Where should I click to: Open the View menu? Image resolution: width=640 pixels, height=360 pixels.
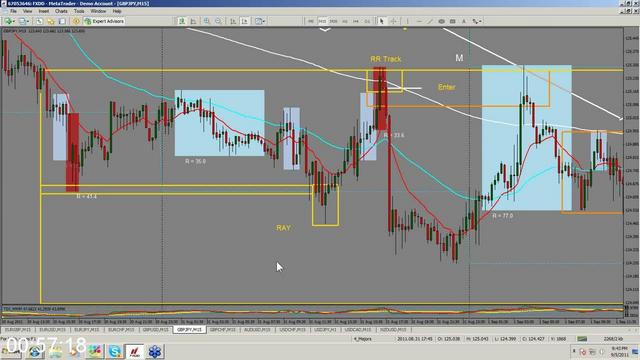coord(27,11)
